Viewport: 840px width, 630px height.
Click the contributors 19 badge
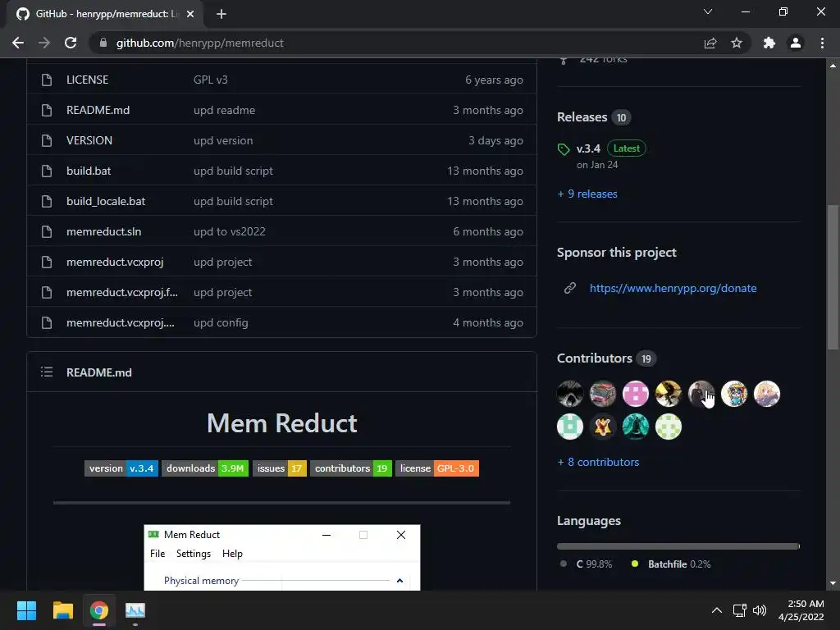click(x=351, y=468)
